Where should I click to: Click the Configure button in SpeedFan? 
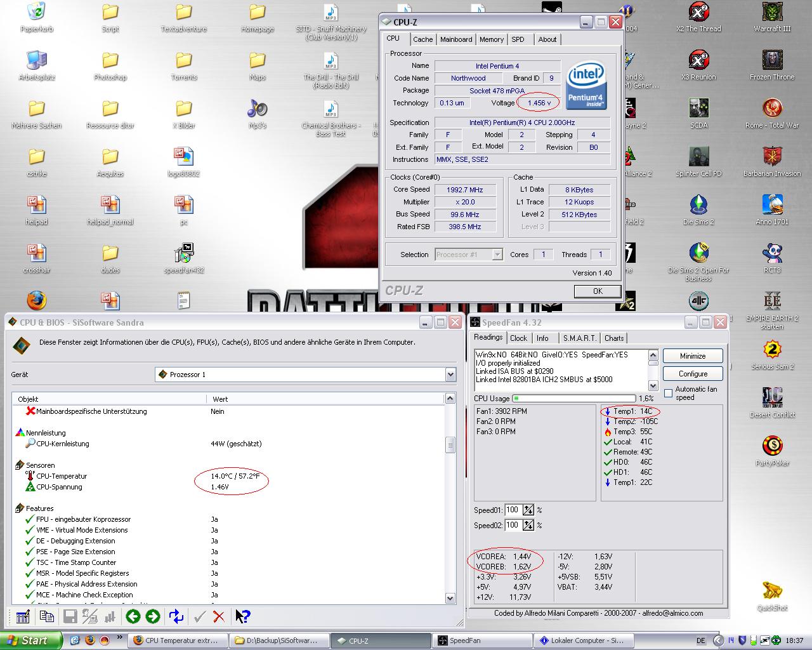[x=693, y=374]
